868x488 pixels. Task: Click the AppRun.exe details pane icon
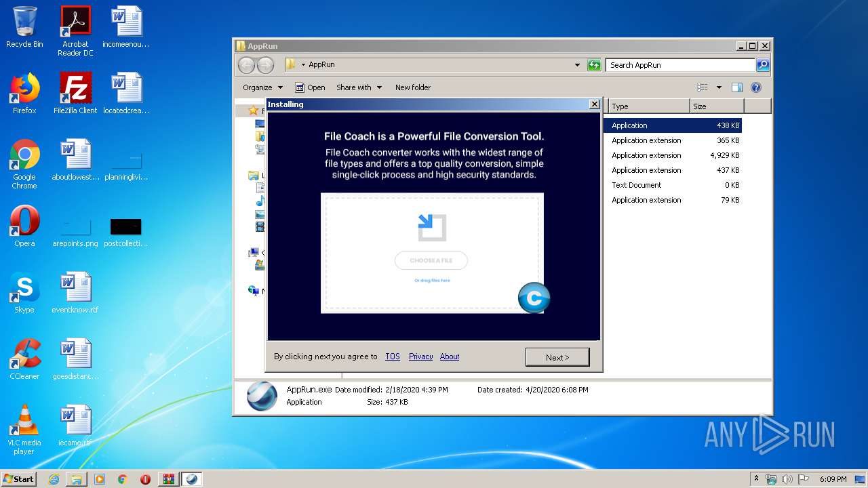(x=261, y=396)
